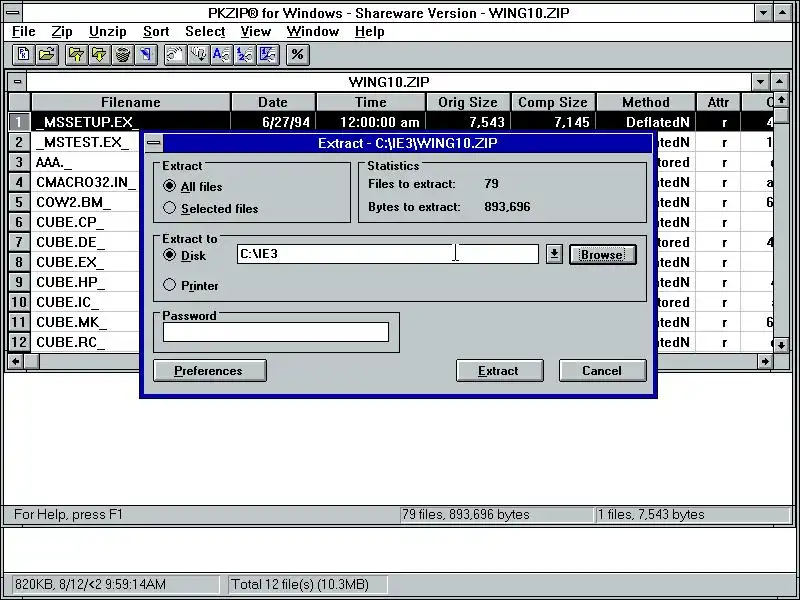The height and width of the screenshot is (600, 800).
Task: Click the horizontal scrollbar left arrow
Action: click(x=16, y=361)
